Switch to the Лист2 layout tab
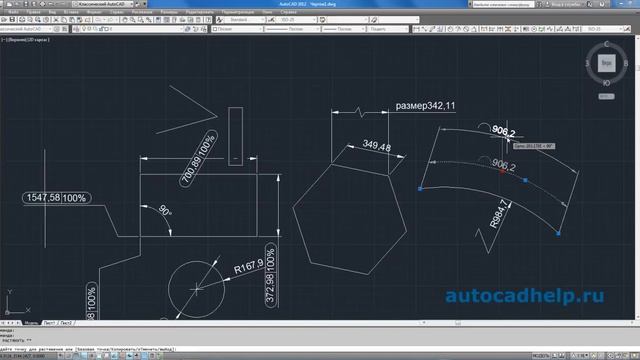The image size is (640, 360). tap(66, 323)
